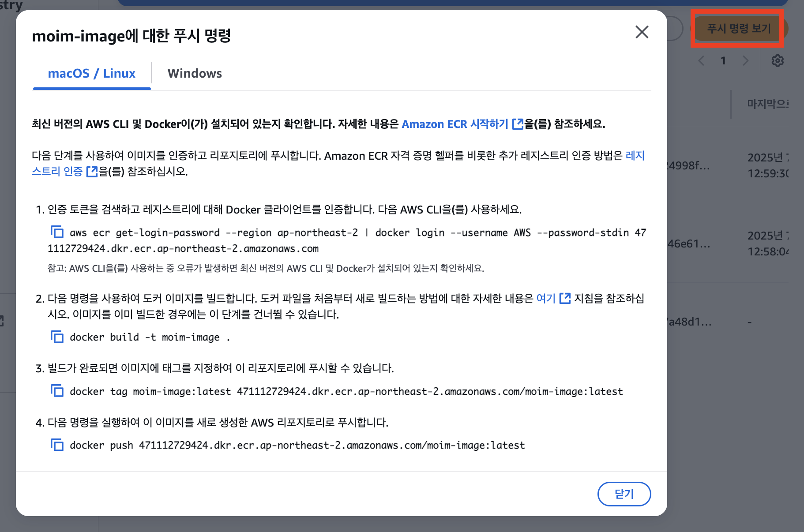Go to previous page chevron
This screenshot has width=804, height=532.
702,61
